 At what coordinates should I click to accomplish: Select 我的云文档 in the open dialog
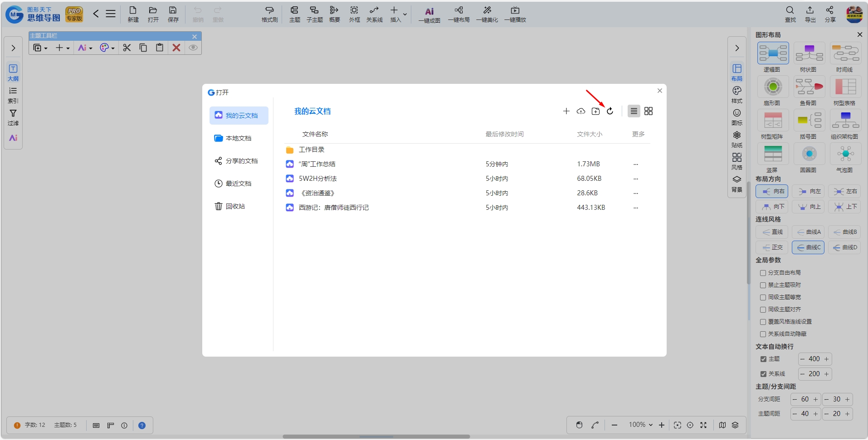coord(239,116)
